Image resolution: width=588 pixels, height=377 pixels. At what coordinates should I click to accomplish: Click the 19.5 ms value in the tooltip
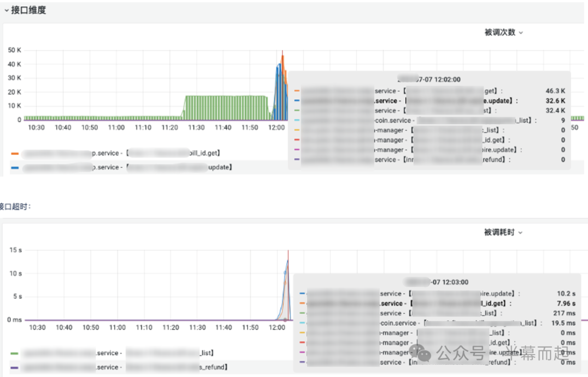[563, 323]
